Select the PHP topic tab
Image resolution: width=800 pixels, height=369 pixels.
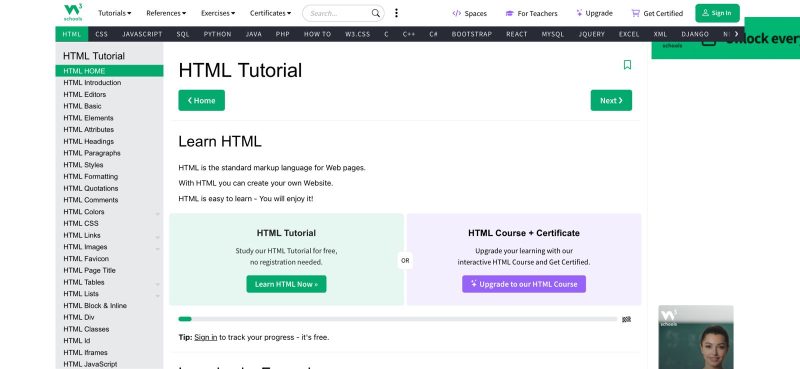pos(283,34)
